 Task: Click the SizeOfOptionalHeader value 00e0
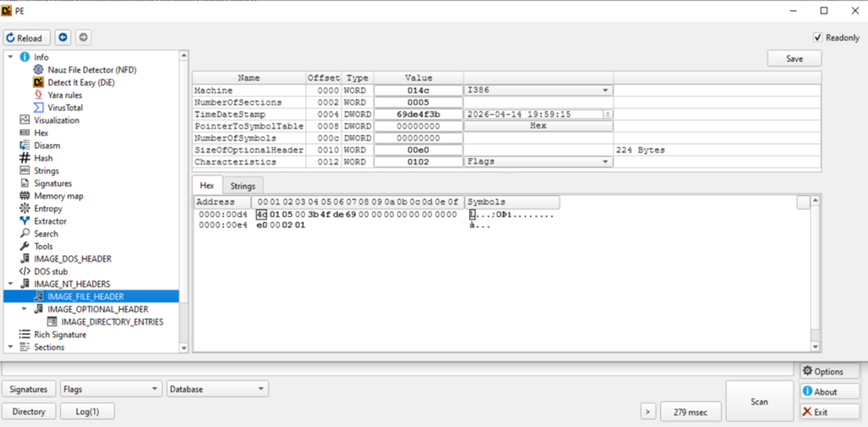(x=418, y=150)
